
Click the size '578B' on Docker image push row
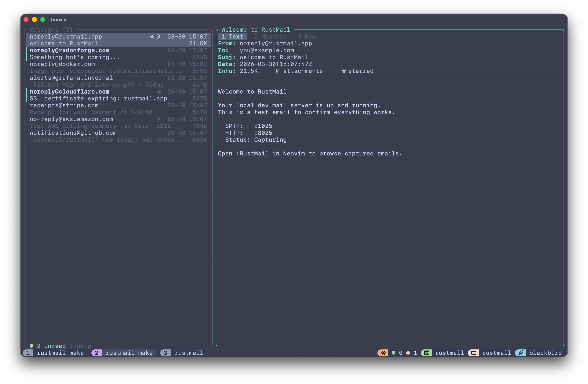(200, 71)
